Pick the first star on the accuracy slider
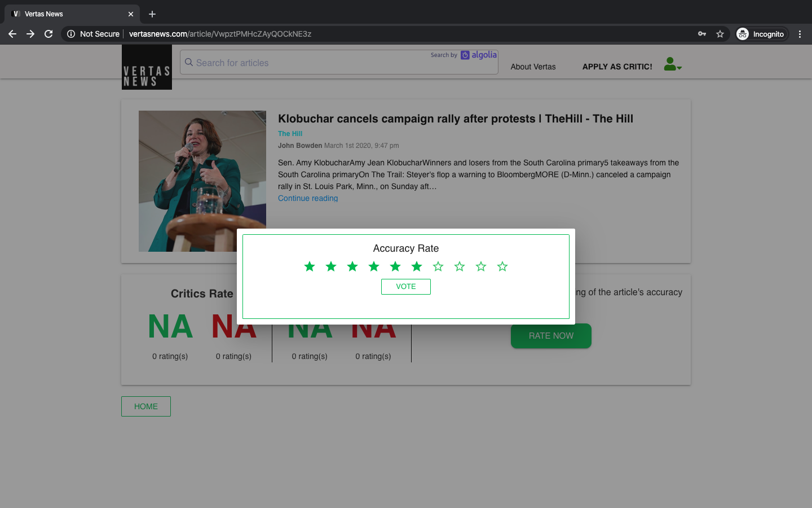 click(x=310, y=266)
